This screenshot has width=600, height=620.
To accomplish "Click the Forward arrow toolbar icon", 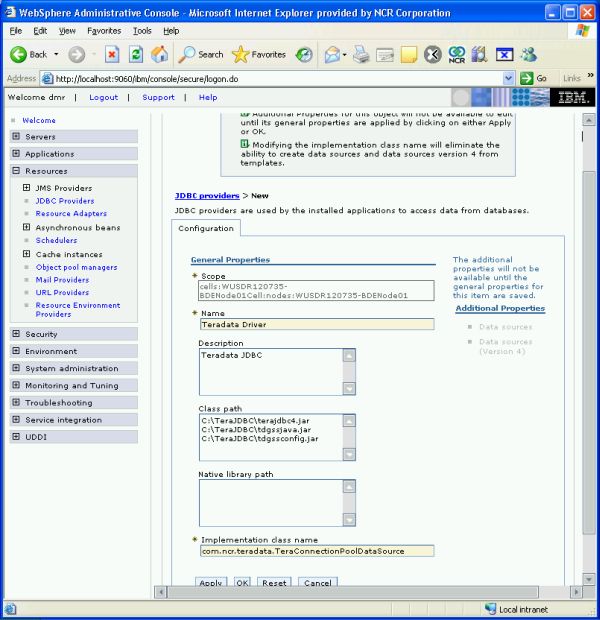I will 76,55.
